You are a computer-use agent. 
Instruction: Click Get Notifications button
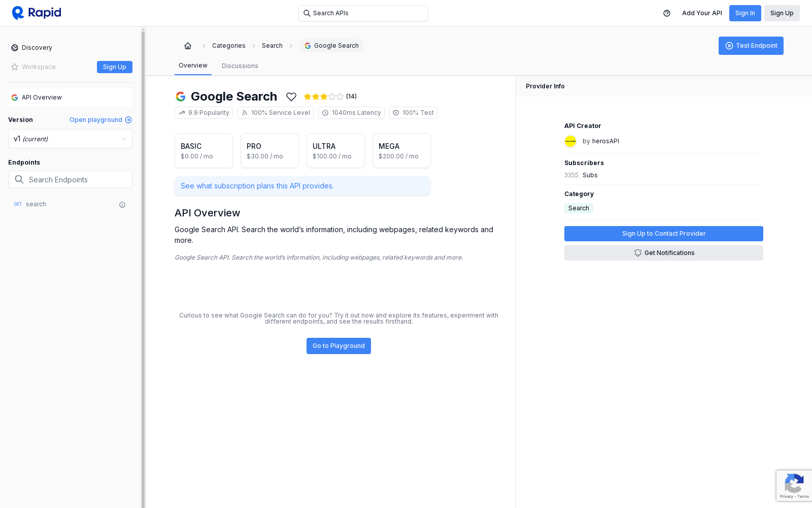(664, 253)
